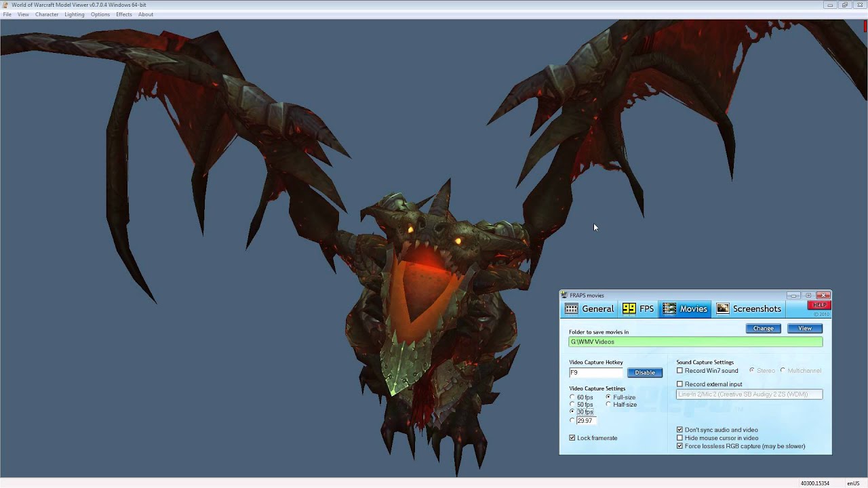The image size is (868, 488).
Task: Click the G:\WMV Videos folder path field
Action: pyautogui.click(x=696, y=342)
